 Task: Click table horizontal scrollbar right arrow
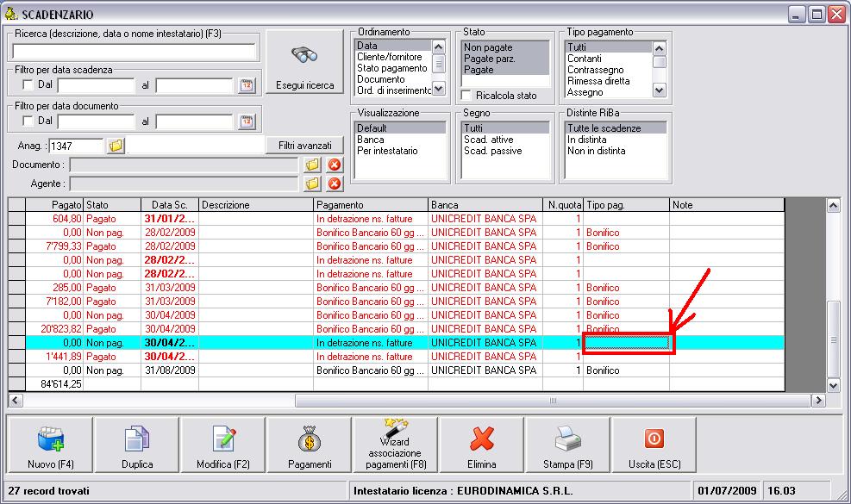pyautogui.click(x=818, y=401)
